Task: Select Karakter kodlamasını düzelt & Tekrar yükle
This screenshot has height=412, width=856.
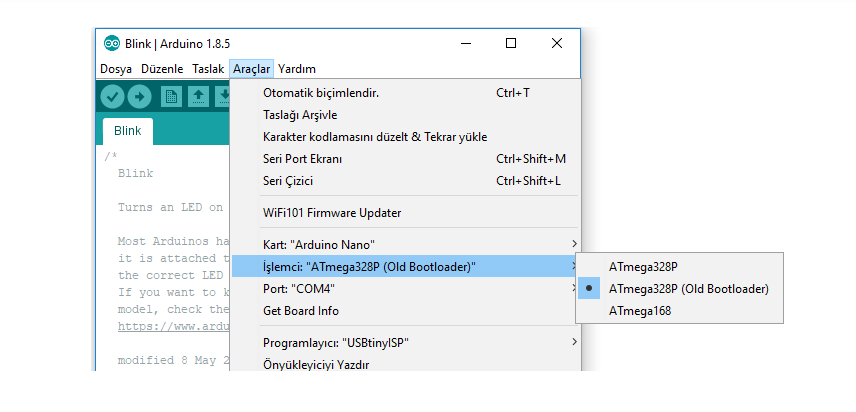Action: coord(405,137)
